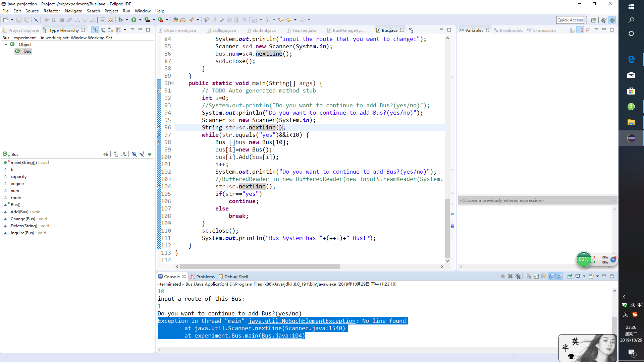Click the Bus.java:104 stack trace link

pyautogui.click(x=282, y=336)
